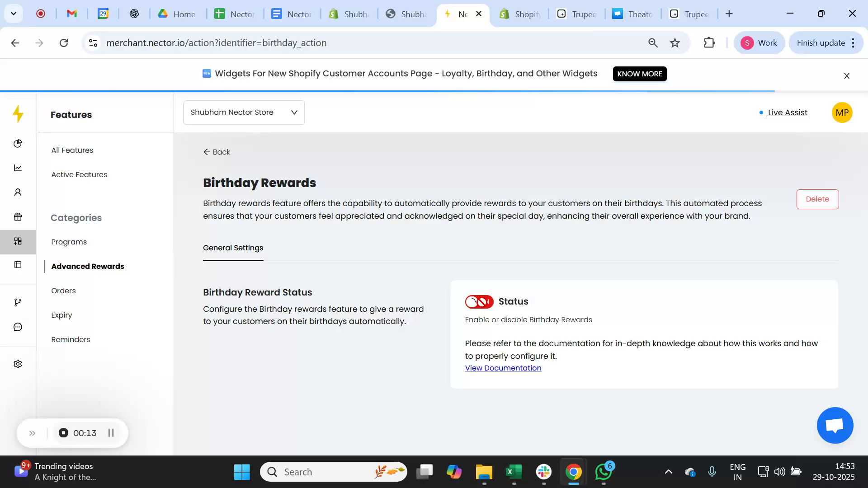The height and width of the screenshot is (488, 868).
Task: Select Advanced Rewards in the sidebar
Action: (88, 266)
